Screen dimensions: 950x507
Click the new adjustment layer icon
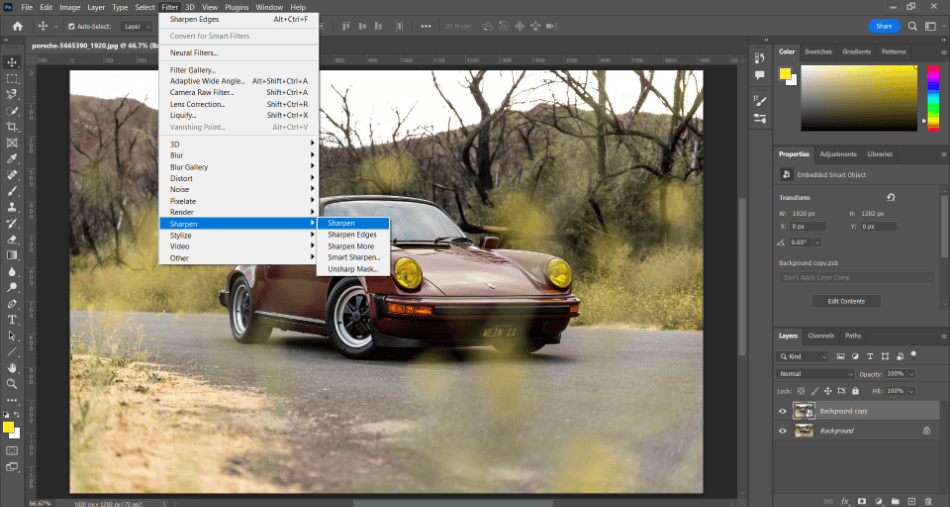point(879,501)
